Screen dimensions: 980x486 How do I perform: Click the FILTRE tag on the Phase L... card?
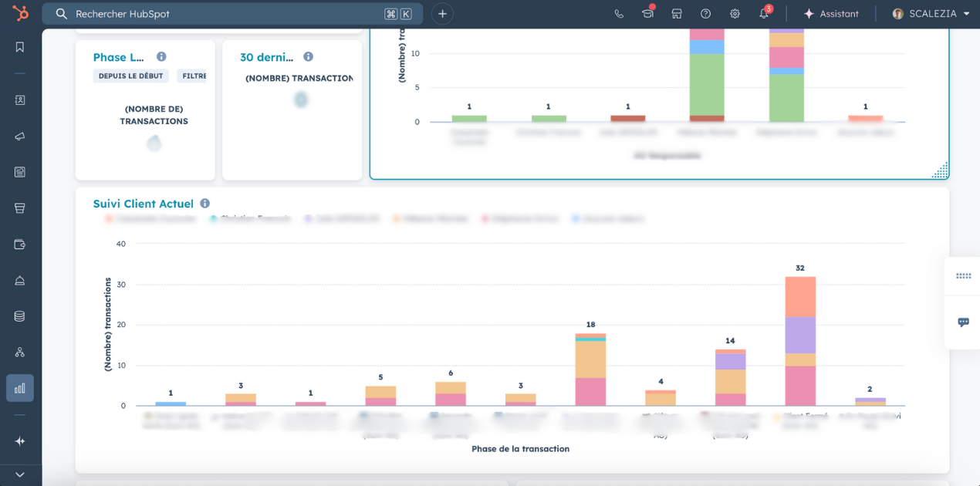point(192,76)
